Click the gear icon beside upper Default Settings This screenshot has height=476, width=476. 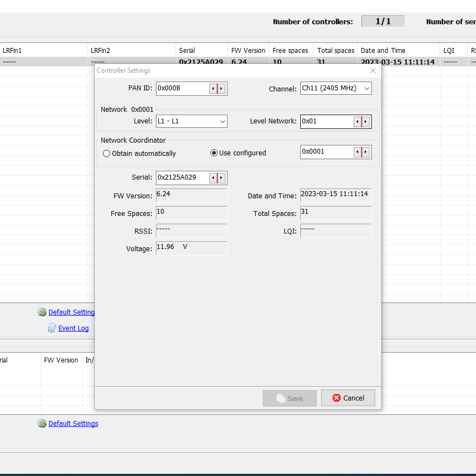click(42, 312)
